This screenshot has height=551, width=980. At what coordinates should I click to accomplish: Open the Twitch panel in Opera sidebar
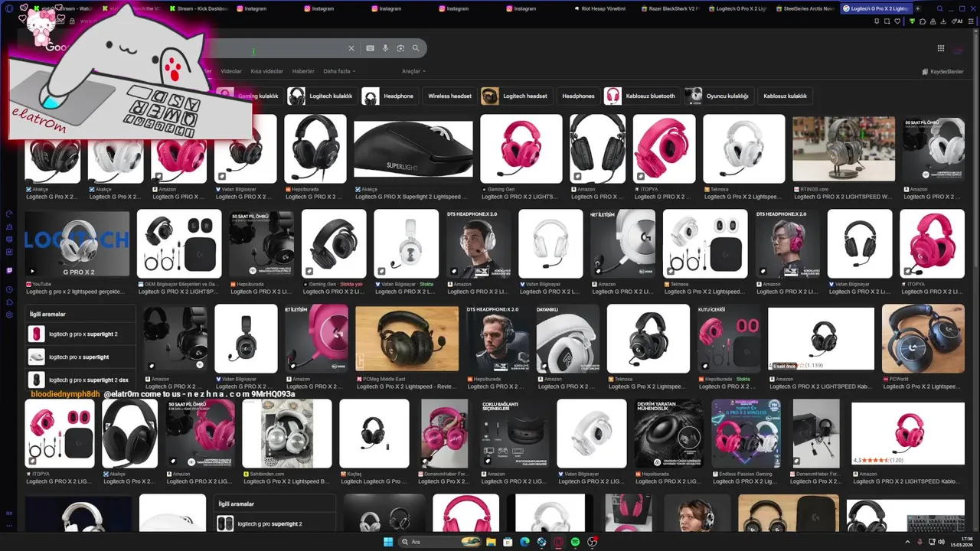9,270
